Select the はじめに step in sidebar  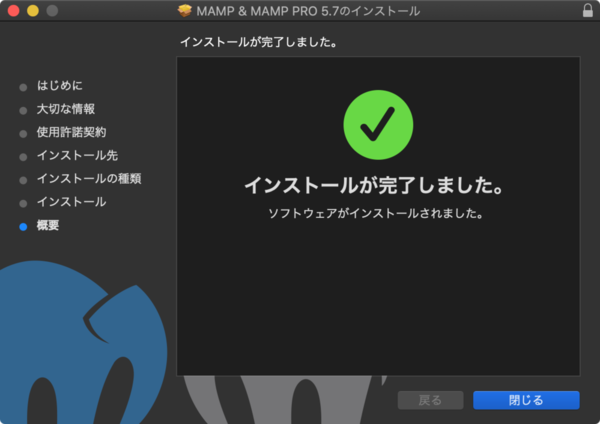pos(59,85)
